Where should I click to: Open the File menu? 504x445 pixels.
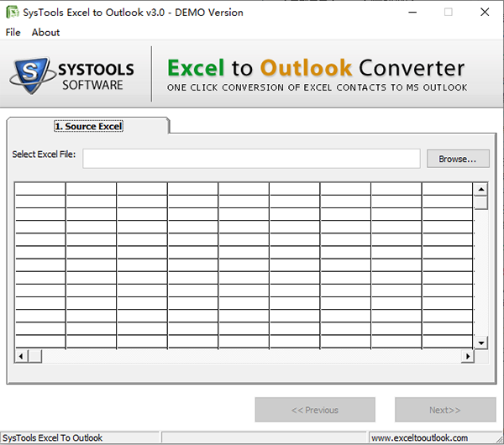pos(13,33)
